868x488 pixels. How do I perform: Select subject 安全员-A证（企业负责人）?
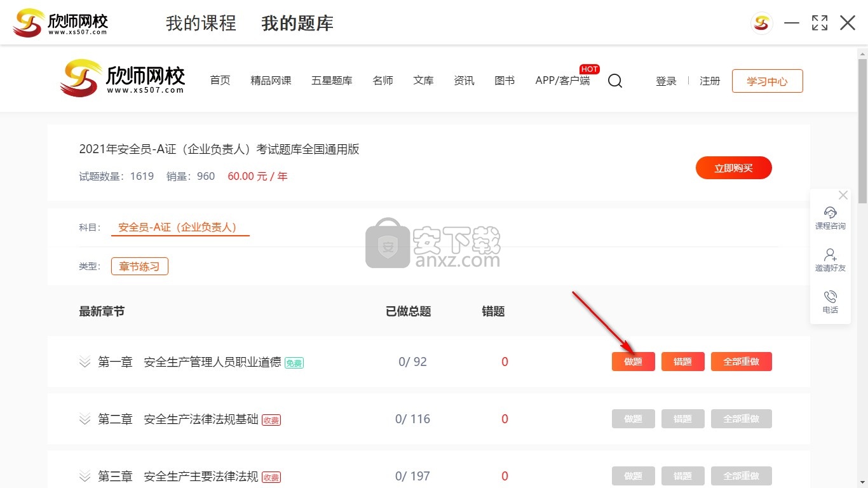(180, 227)
